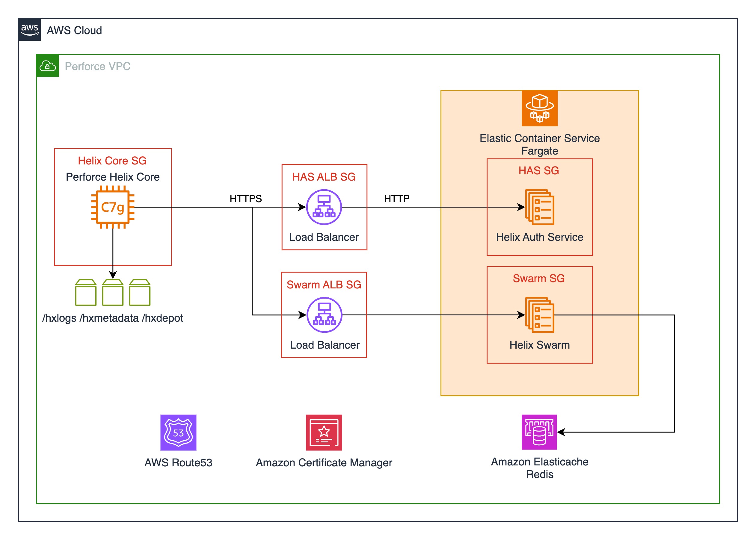Image resolution: width=756 pixels, height=540 pixels.
Task: Select the HAS ALB load balancer icon
Action: [324, 207]
